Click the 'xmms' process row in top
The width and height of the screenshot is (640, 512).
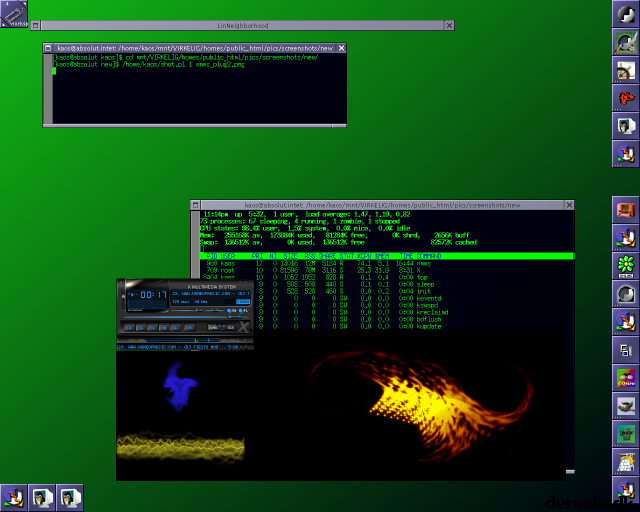point(387,263)
